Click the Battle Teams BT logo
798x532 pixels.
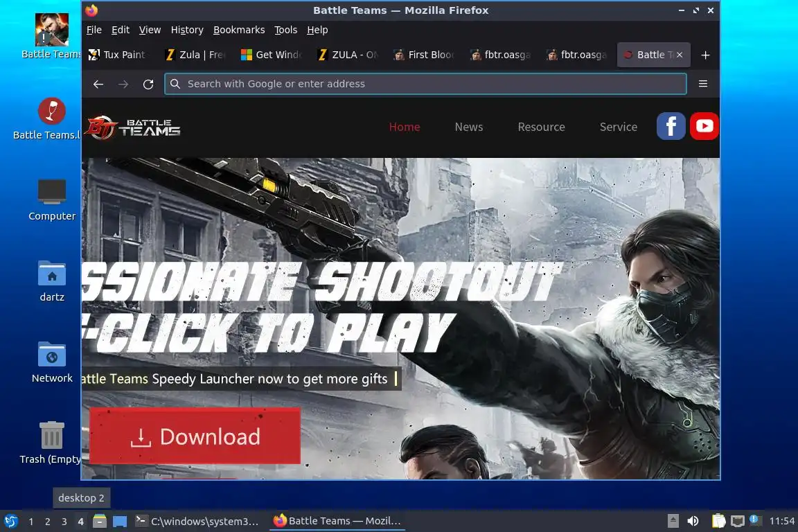click(133, 127)
